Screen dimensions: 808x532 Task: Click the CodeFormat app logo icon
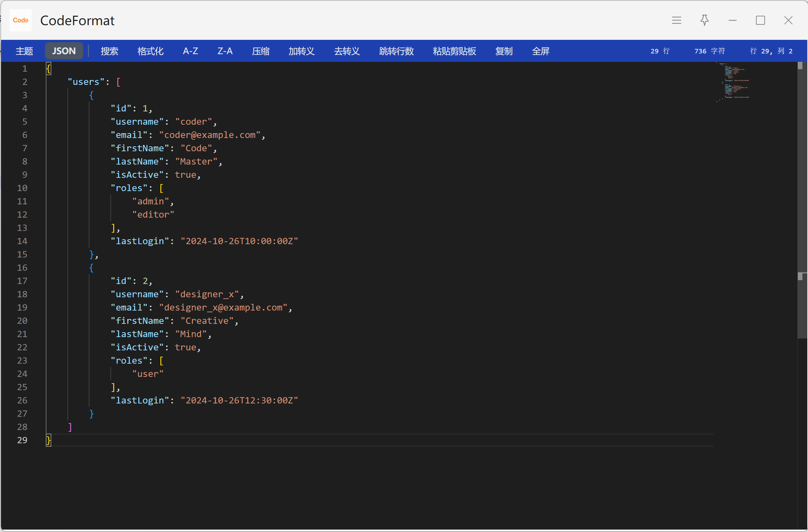pos(21,20)
